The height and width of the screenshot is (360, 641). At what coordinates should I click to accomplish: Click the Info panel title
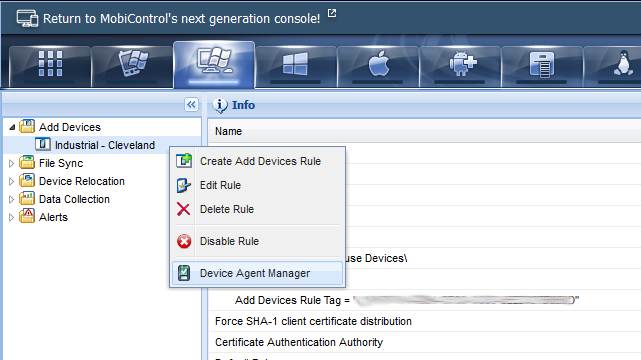pyautogui.click(x=243, y=105)
